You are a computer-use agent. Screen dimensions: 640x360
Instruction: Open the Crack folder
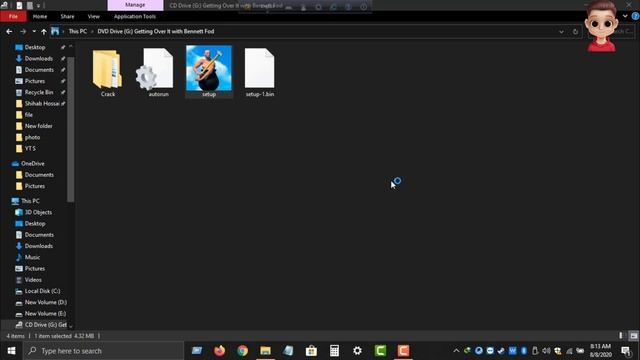tap(107, 73)
